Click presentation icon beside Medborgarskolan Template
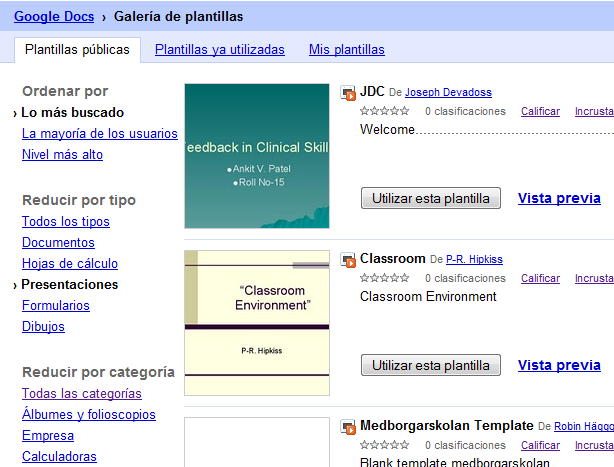 (348, 427)
